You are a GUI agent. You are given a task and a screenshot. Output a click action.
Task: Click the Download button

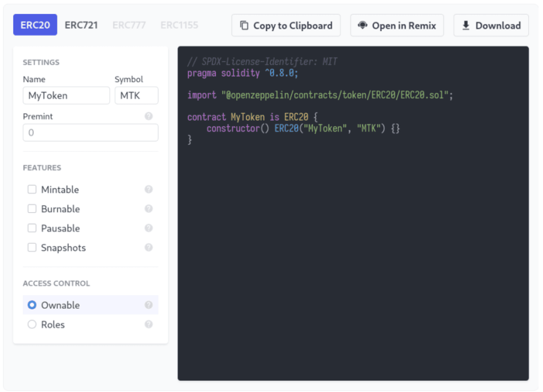click(491, 25)
